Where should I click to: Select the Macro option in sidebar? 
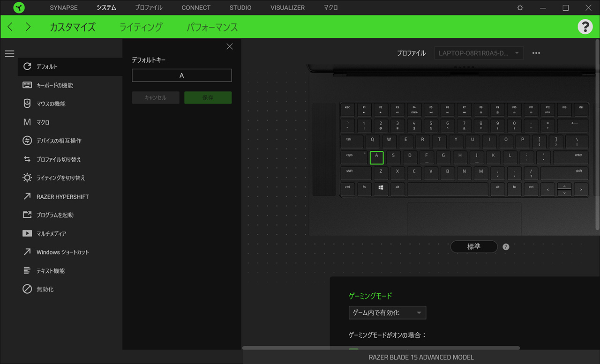(43, 122)
